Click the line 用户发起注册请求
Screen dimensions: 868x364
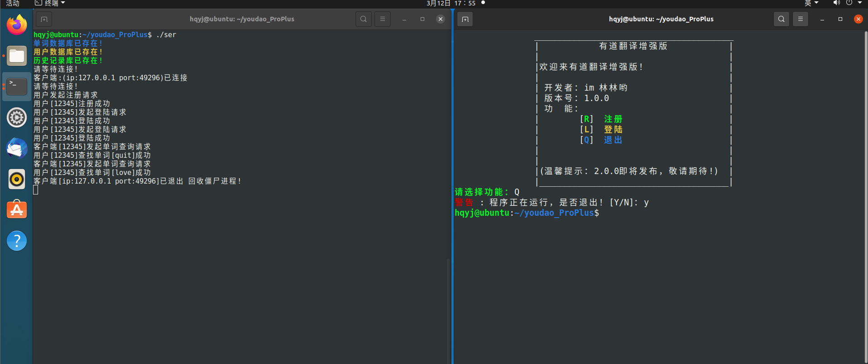click(66, 95)
